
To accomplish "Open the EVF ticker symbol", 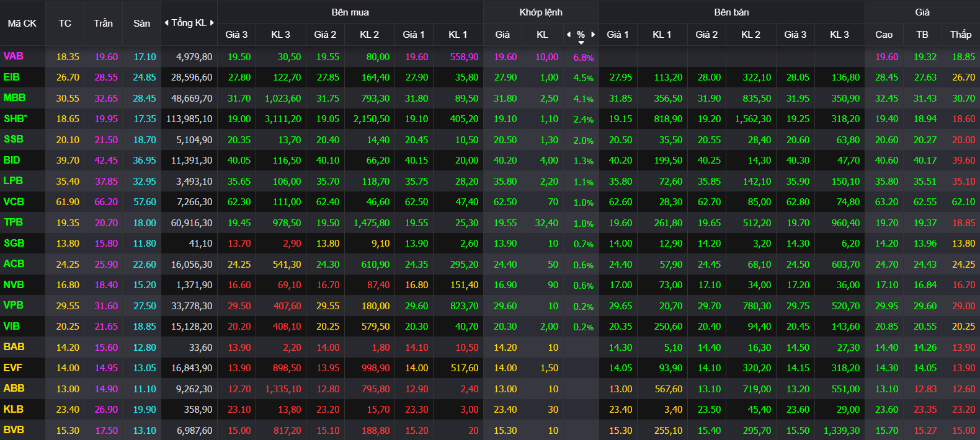I will pos(12,368).
